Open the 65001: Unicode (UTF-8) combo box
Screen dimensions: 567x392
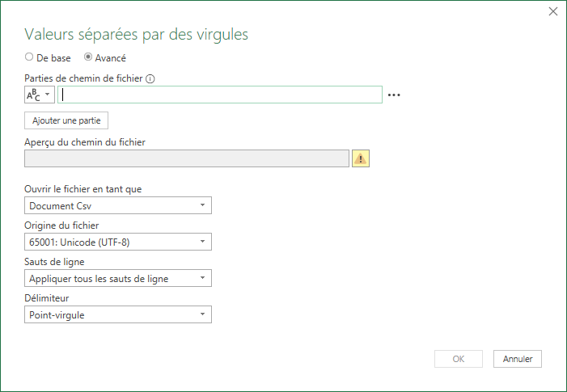point(118,242)
